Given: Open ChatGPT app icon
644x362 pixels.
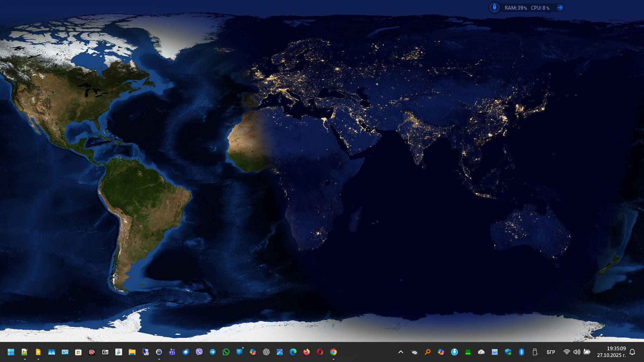Looking at the screenshot, I should click(x=266, y=352).
